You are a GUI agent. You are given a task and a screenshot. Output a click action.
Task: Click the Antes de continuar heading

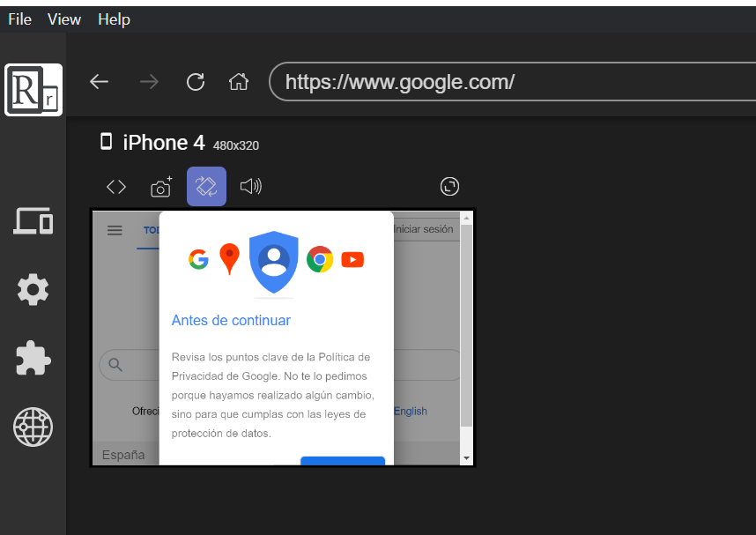(231, 320)
